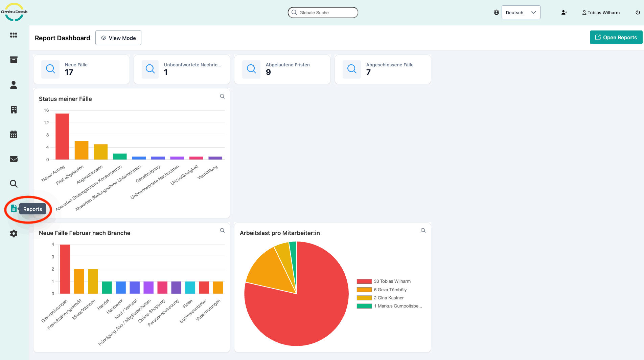Open the person contacts icon in sidebar
The height and width of the screenshot is (360, 644).
tap(14, 85)
